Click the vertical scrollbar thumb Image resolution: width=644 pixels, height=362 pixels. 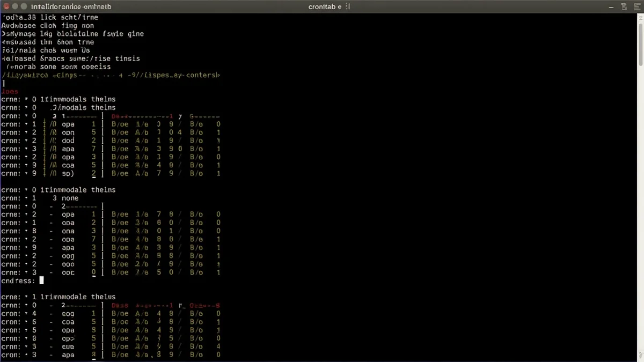click(x=640, y=44)
